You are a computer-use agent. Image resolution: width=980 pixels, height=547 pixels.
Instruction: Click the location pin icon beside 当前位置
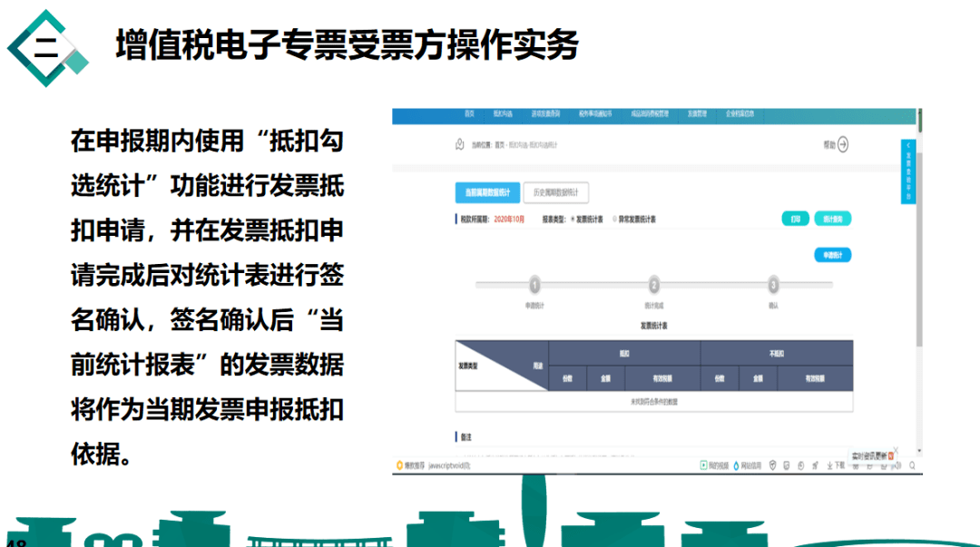[461, 144]
